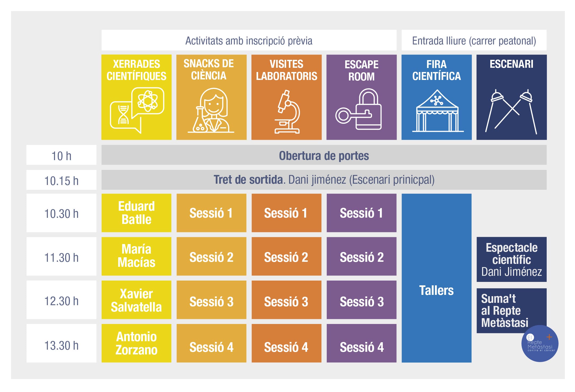
Task: Select Escape Room Sessió 4
Action: pyautogui.click(x=361, y=347)
